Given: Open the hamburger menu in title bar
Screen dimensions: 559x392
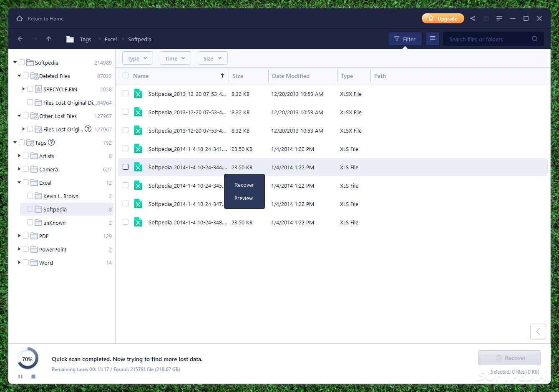Looking at the screenshot, I should (499, 18).
